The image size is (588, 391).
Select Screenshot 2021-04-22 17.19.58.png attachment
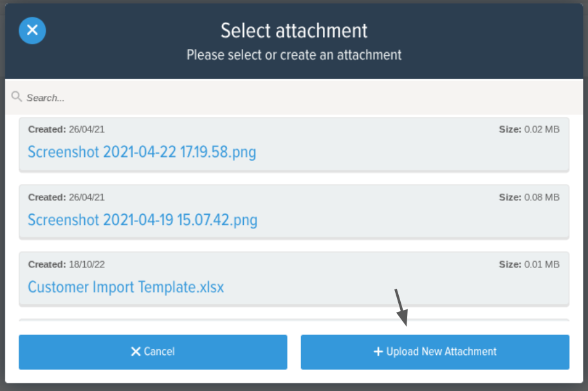[142, 152]
